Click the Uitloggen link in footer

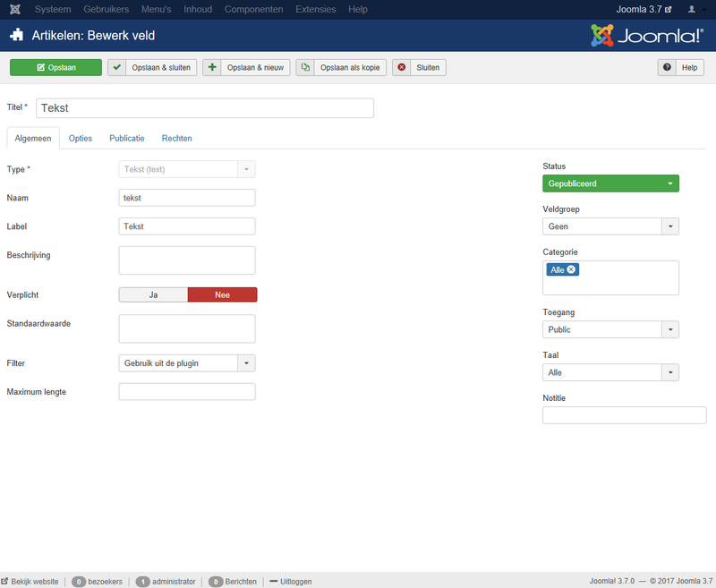(x=291, y=581)
